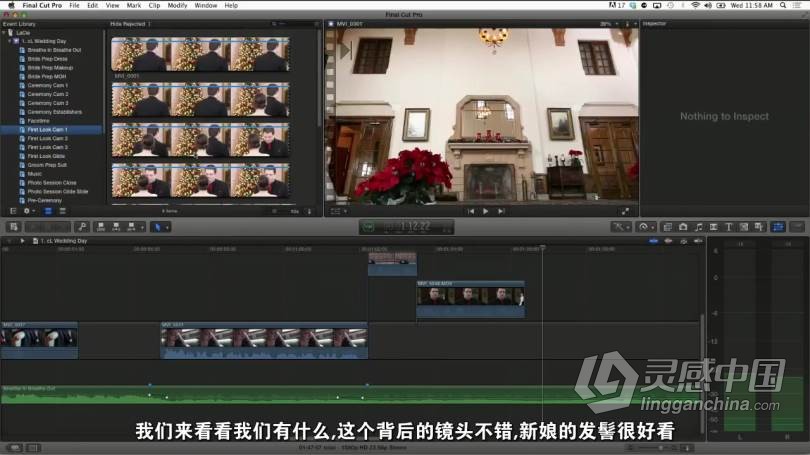Screen dimensions: 810x455
Task: Select Ceremony Establishers in Event Library
Action: pos(54,112)
